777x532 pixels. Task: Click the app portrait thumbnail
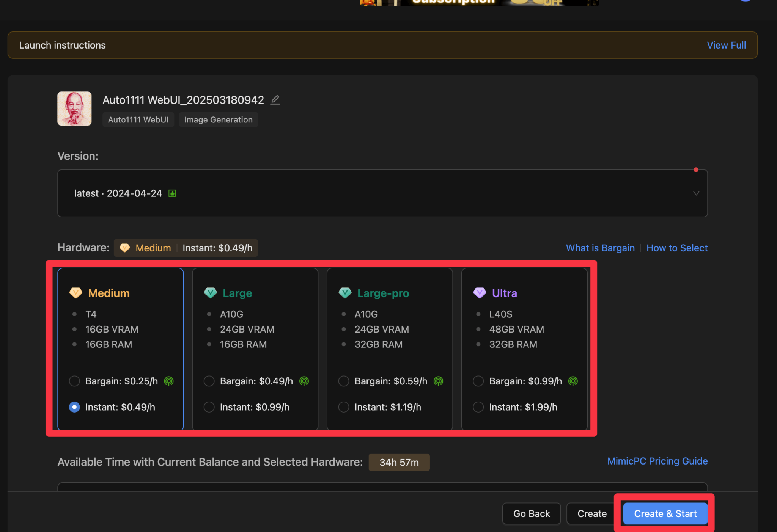(x=74, y=108)
